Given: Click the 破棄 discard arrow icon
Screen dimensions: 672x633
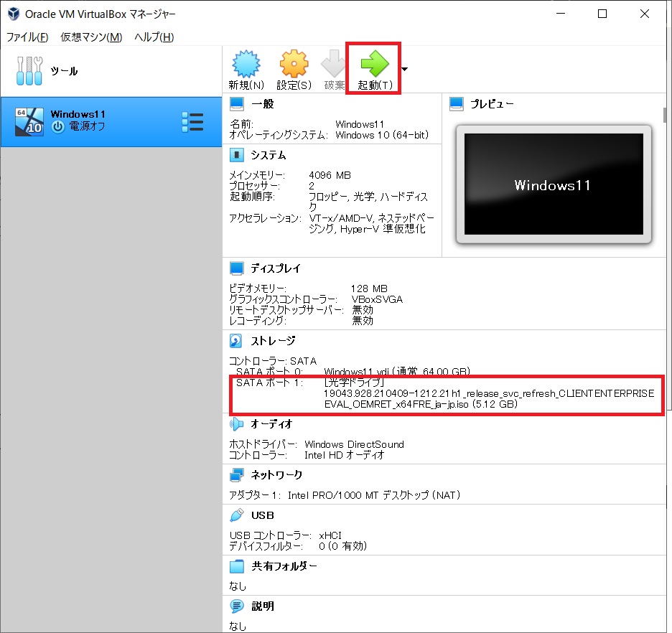Looking at the screenshot, I should pos(334,65).
